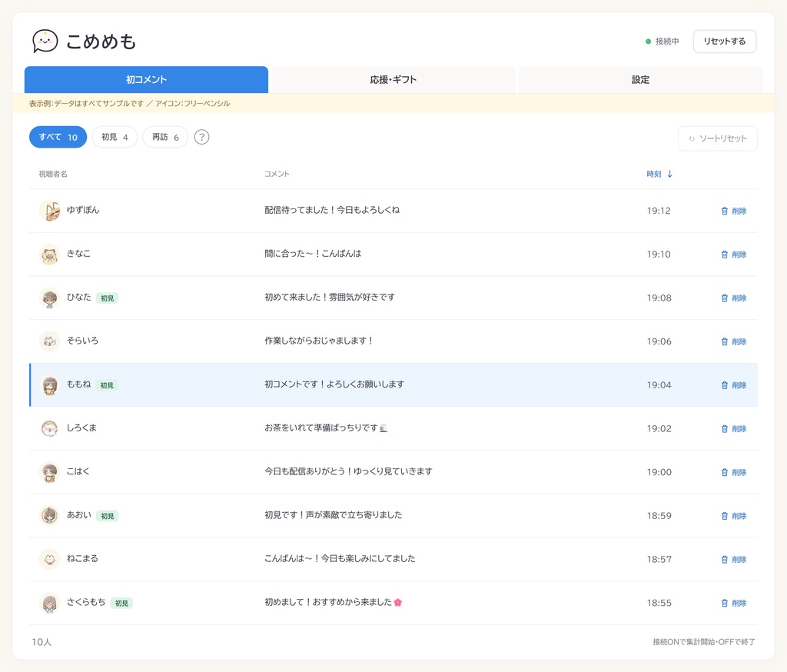Delete しろくま's comment at 19:02
The image size is (787, 672).
734,429
